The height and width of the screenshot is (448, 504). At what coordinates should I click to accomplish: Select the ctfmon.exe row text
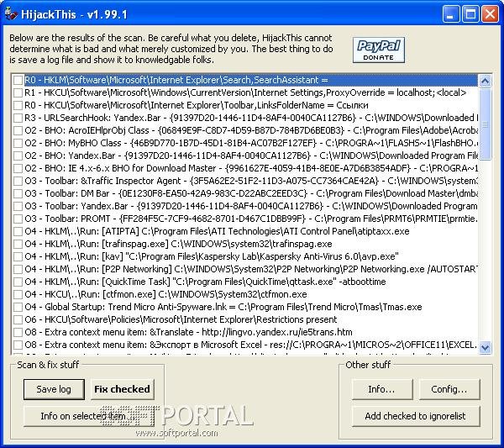[165, 294]
